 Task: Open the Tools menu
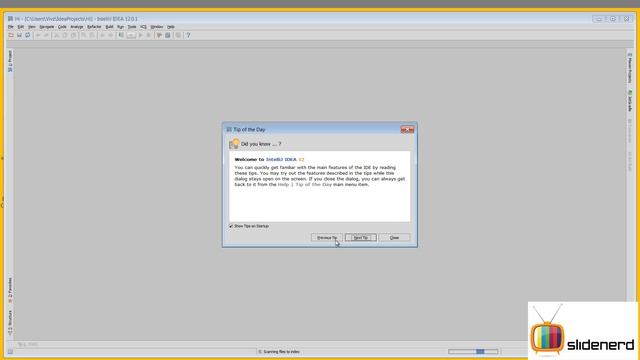[x=132, y=27]
